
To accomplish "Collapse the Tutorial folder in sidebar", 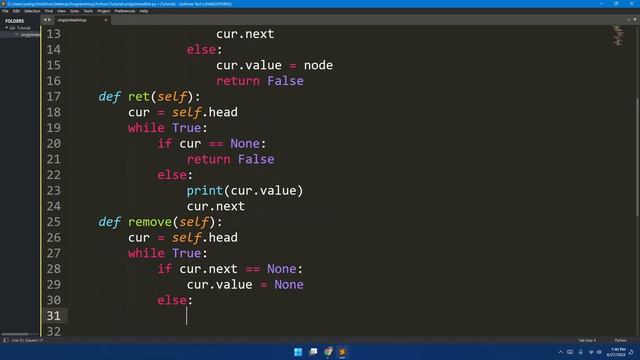I will (7, 28).
